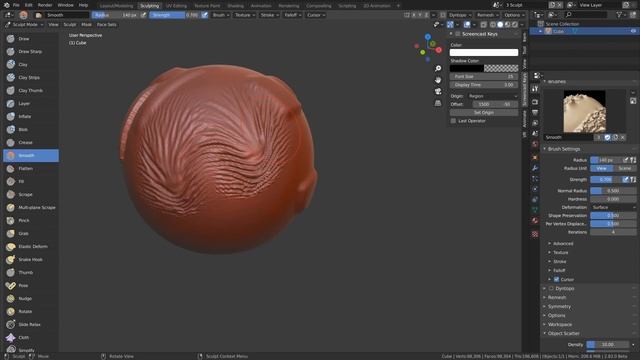Open the File menu
640x360 pixels.
tap(16, 5)
